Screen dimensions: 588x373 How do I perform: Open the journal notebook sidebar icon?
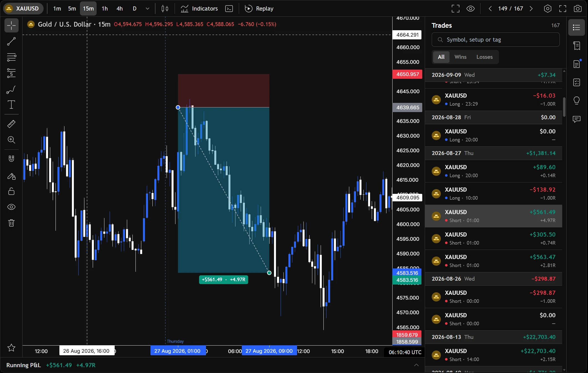[x=577, y=46]
